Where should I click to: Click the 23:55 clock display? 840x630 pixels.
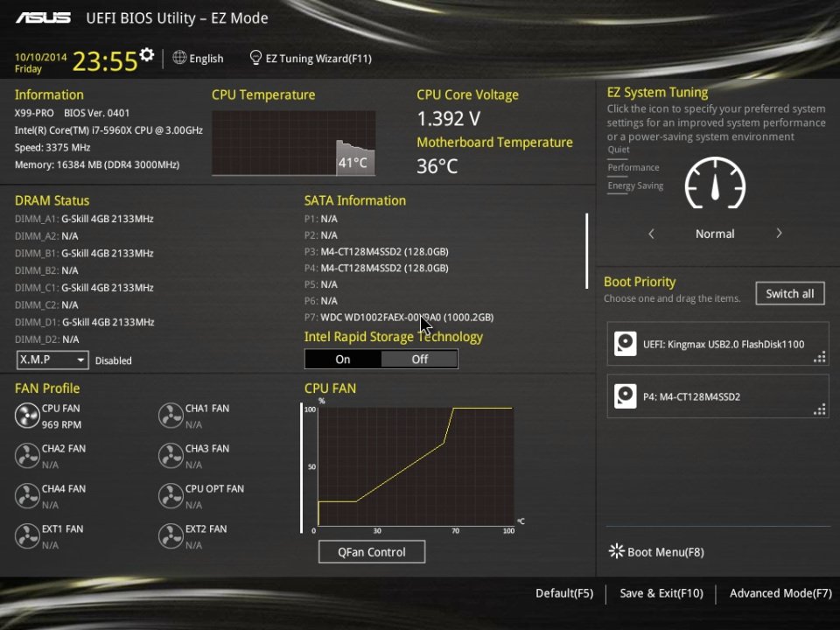[105, 61]
